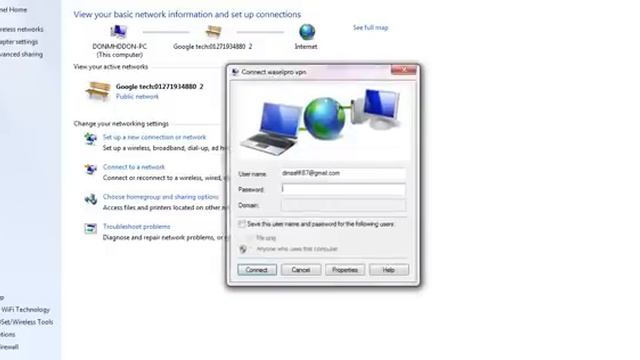Viewport: 640px width, 360px height.
Task: Open Control Panel Home sidebar link
Action: tap(13, 10)
